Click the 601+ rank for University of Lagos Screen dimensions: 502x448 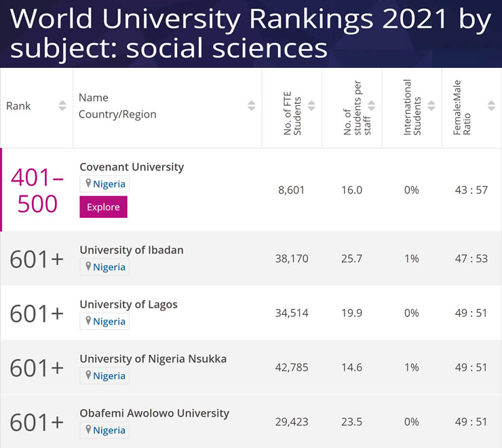37,314
